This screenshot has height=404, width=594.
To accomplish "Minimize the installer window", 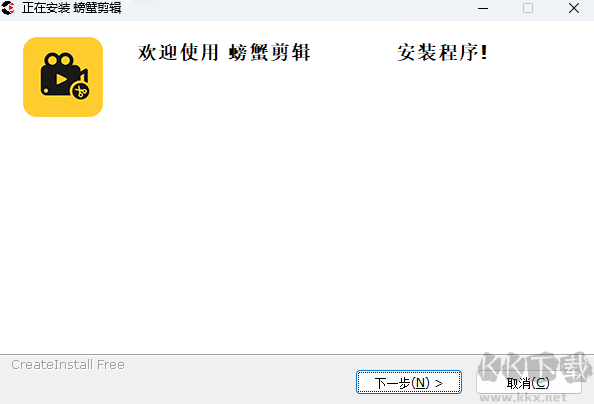I will click(x=483, y=8).
